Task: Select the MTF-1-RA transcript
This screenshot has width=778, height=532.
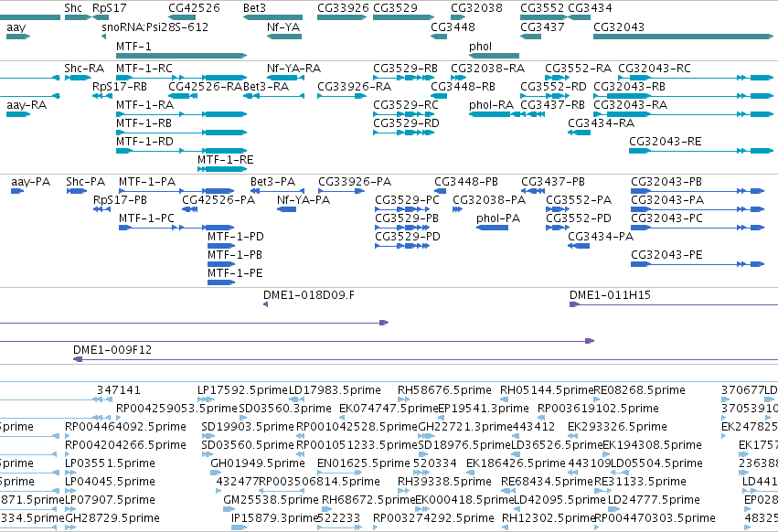Action: tap(181, 114)
